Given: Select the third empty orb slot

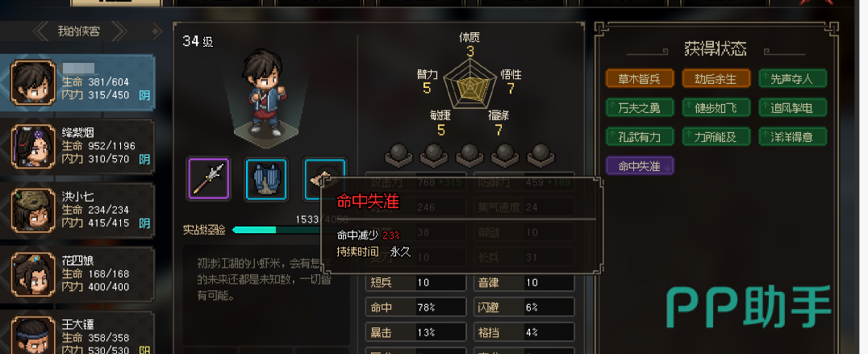Looking at the screenshot, I should pos(469,155).
